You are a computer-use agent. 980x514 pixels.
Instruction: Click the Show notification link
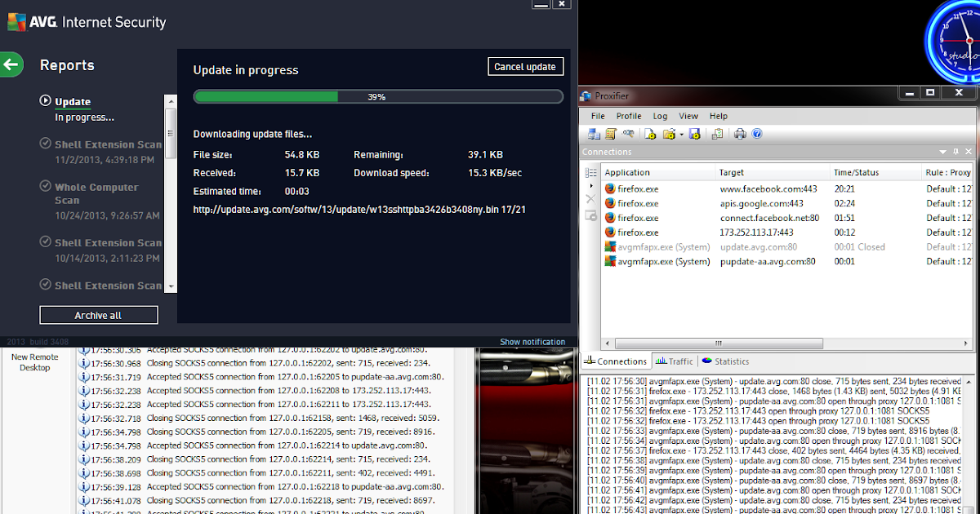coord(532,342)
